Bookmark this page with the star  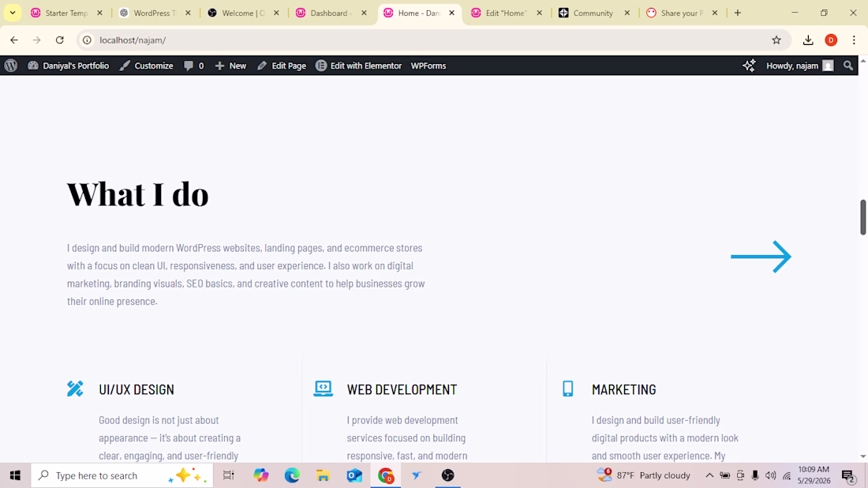(x=776, y=40)
